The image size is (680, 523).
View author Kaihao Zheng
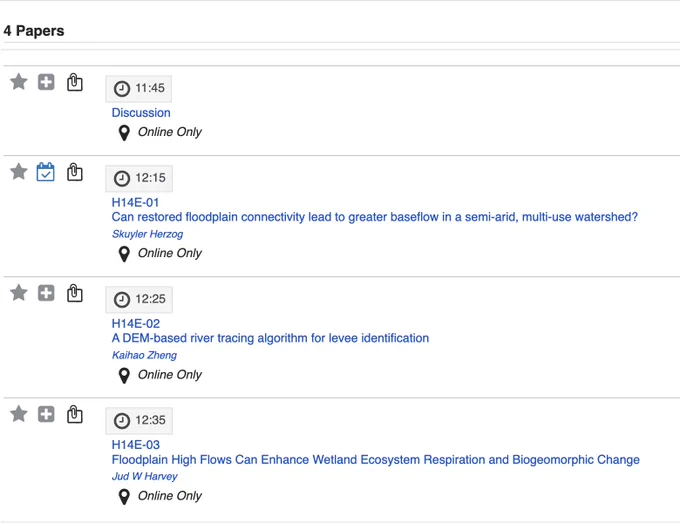click(144, 355)
